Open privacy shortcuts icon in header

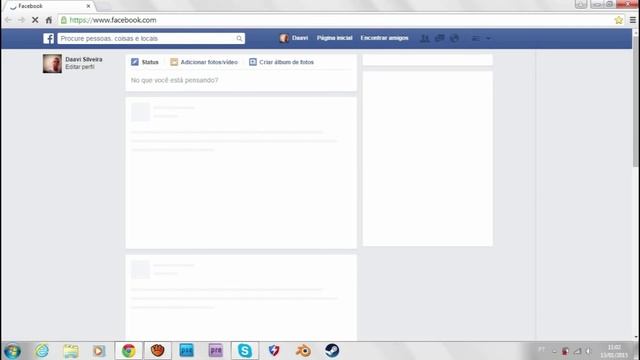pos(476,38)
